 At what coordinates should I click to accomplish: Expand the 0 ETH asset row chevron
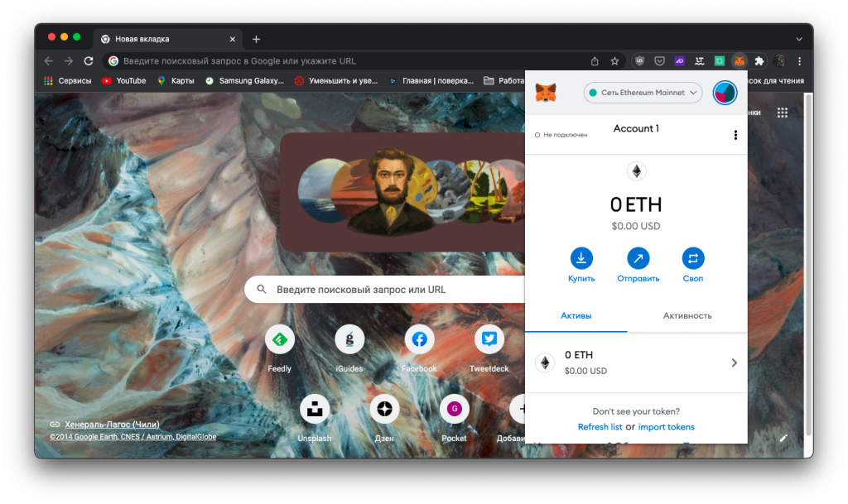pos(734,362)
